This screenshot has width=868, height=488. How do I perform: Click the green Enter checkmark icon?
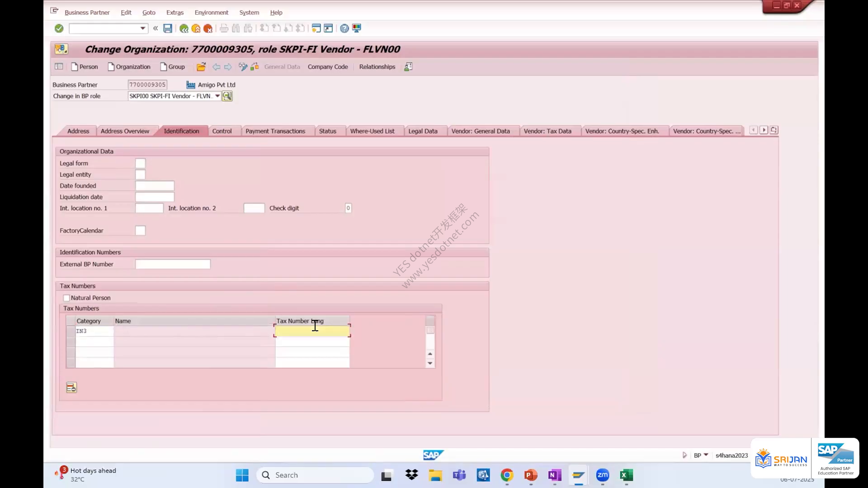coord(59,28)
